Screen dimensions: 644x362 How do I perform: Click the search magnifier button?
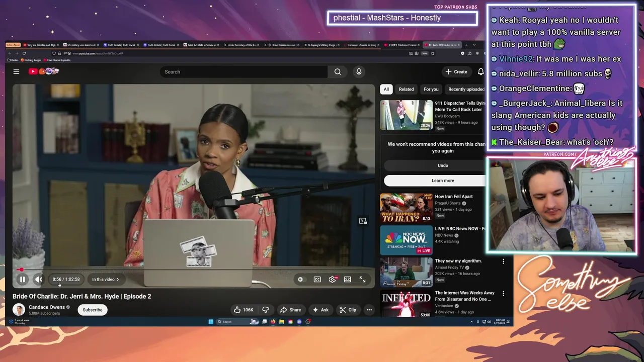[338, 72]
